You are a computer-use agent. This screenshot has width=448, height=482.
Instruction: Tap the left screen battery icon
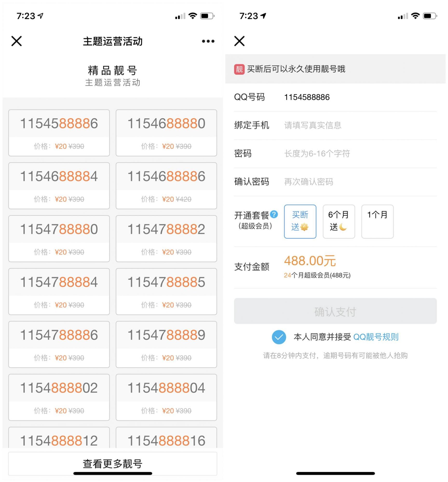pyautogui.click(x=207, y=16)
